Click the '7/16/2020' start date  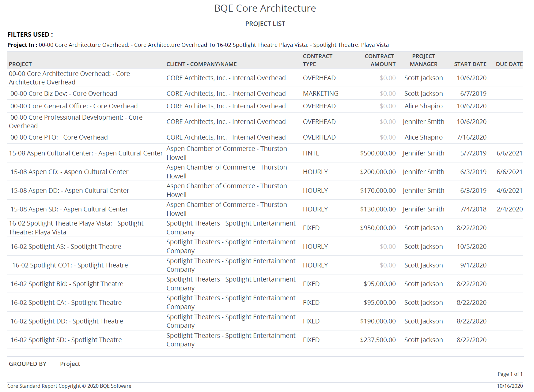(x=472, y=137)
